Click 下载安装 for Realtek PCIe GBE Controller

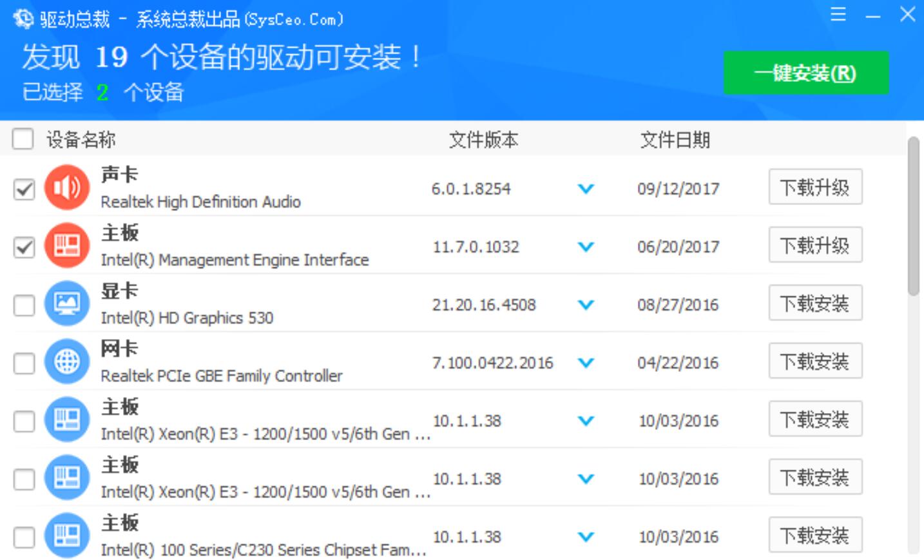[815, 361]
